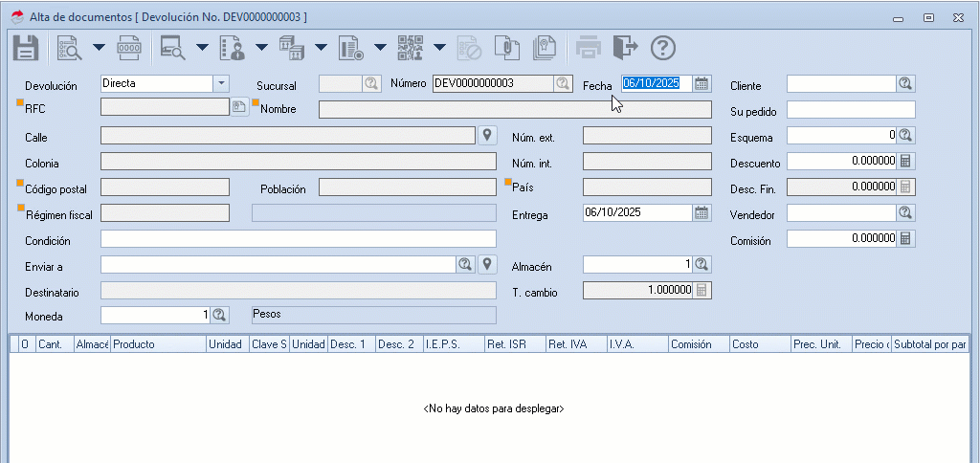Click the Condición text field
Image resolution: width=980 pixels, height=463 pixels.
(298, 238)
